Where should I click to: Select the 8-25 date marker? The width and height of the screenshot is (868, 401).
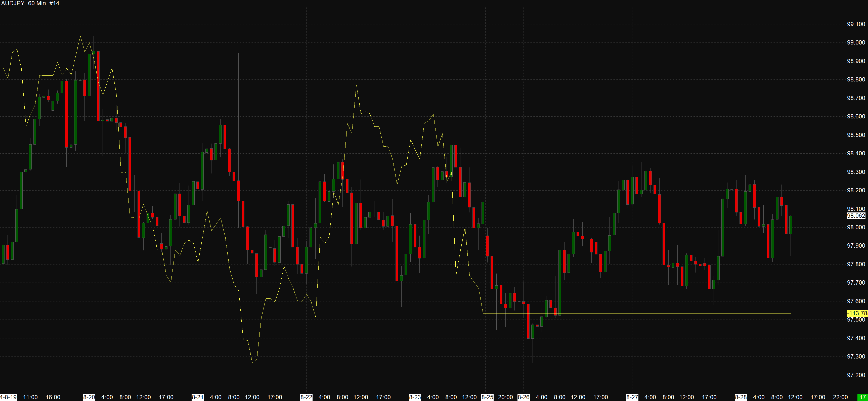(487, 397)
